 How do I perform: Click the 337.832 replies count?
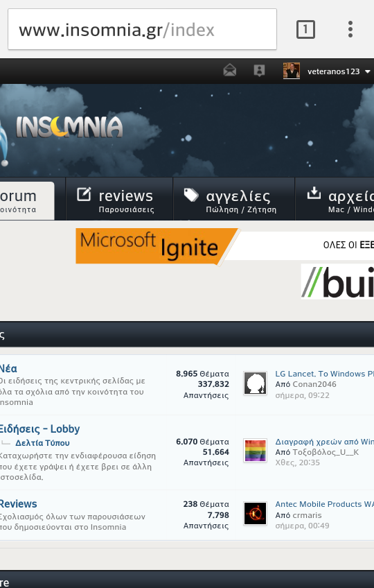click(213, 384)
